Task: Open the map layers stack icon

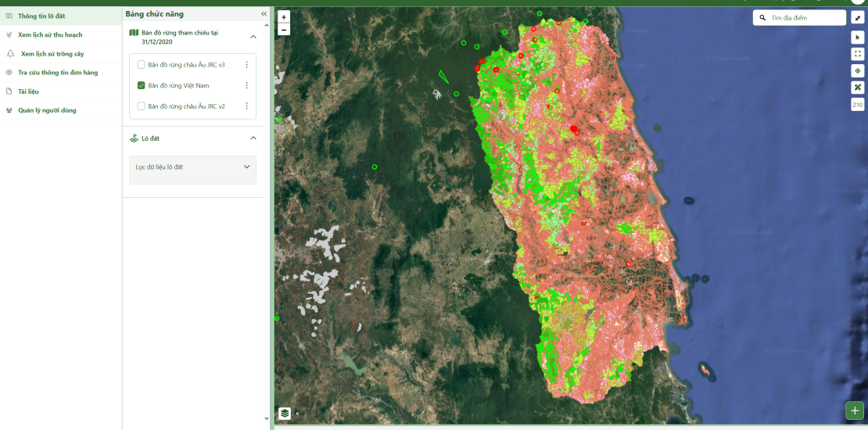Action: pos(285,413)
